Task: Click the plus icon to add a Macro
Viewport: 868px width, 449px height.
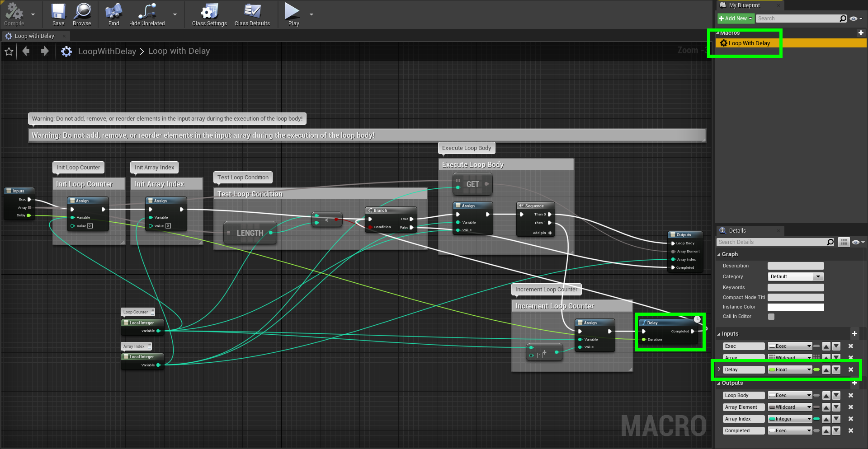Action: click(861, 33)
